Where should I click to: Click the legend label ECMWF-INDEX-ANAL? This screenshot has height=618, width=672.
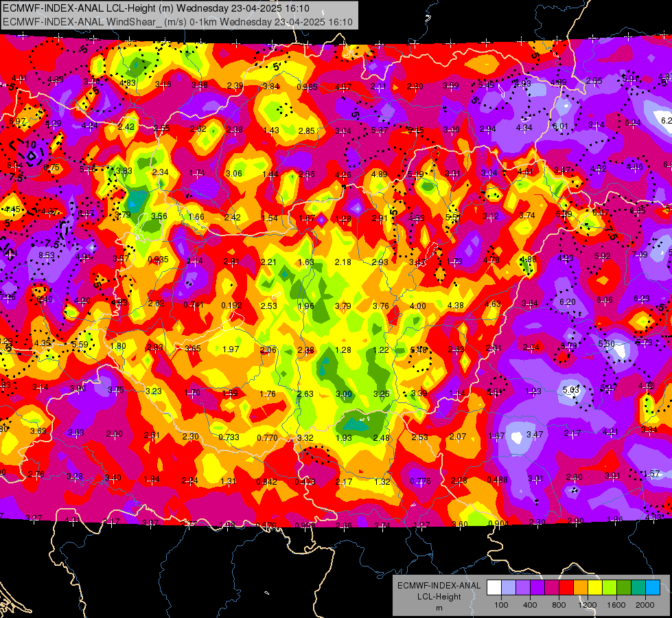click(x=439, y=586)
